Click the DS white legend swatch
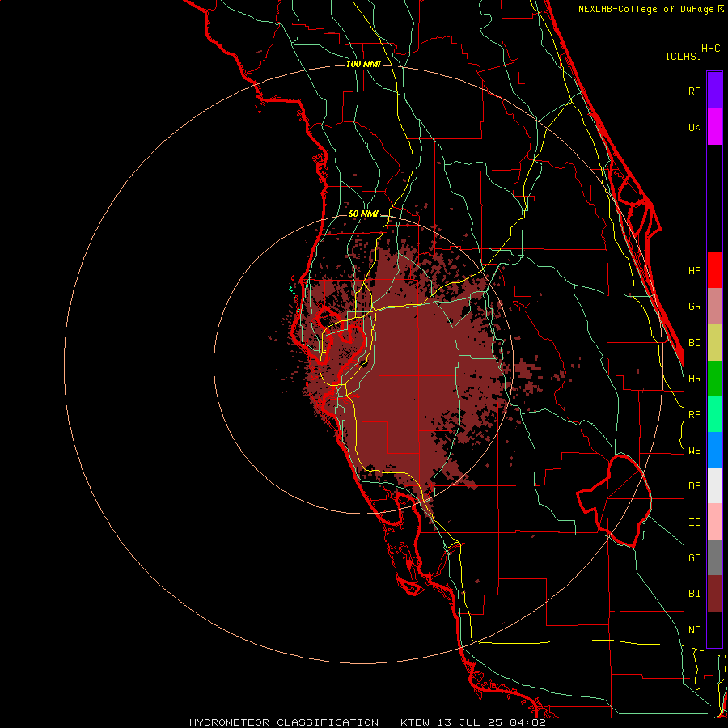 (714, 485)
